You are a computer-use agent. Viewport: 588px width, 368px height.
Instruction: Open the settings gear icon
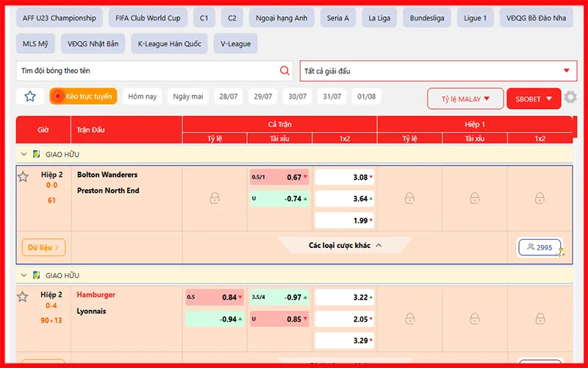pos(570,98)
